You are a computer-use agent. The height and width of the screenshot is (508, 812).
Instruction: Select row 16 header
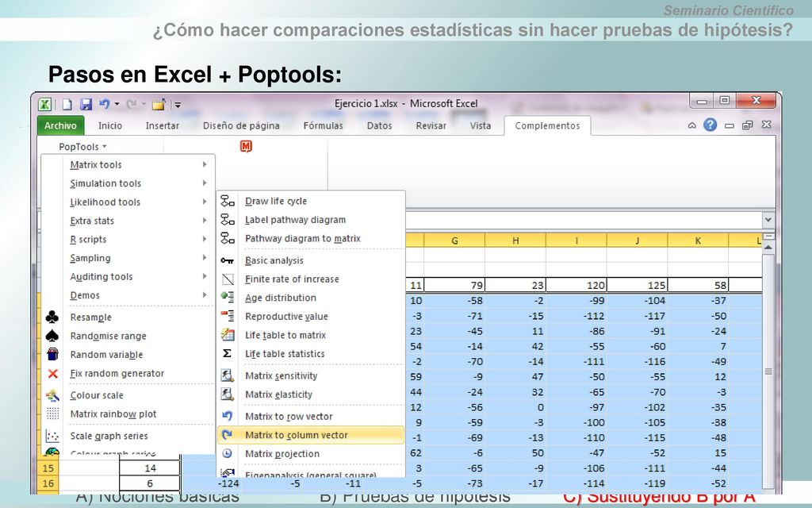click(48, 483)
